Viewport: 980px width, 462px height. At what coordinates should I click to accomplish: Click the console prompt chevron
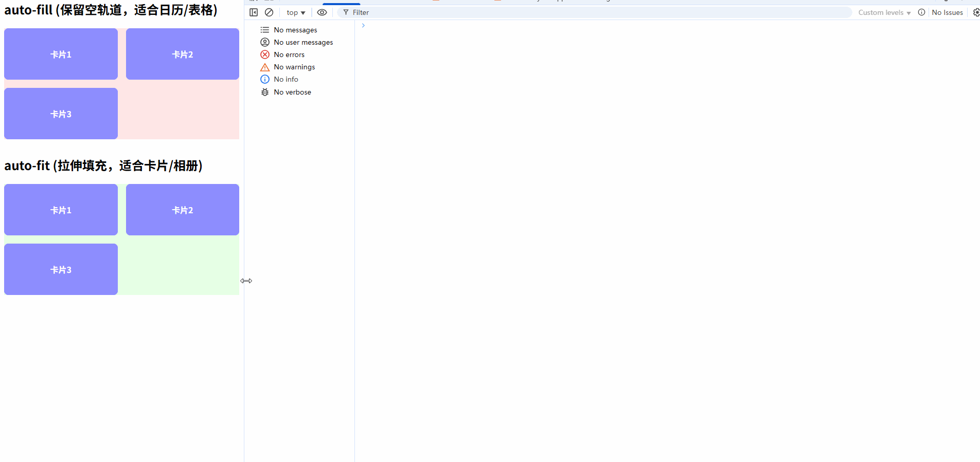[x=363, y=25]
